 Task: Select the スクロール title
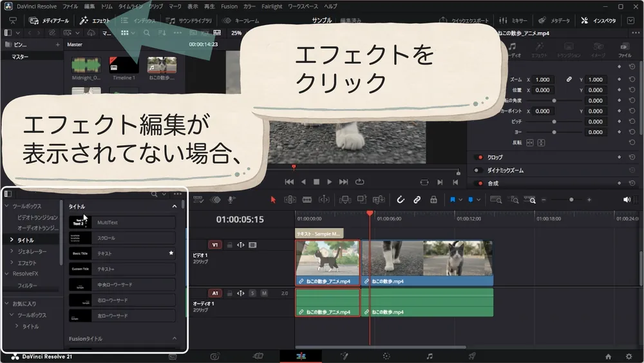click(x=122, y=238)
